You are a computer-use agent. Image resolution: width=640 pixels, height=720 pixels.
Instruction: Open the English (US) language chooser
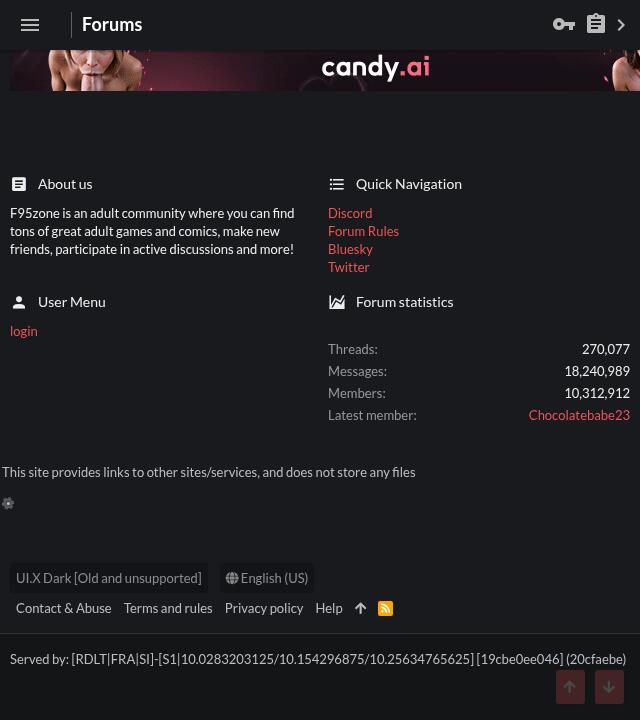click(267, 578)
